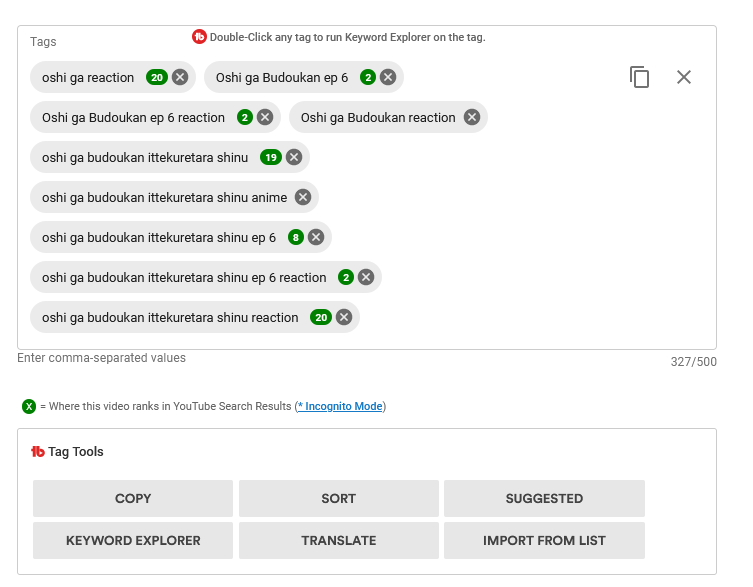
Task: Remove the 'Oshi ga Budoukan ep 6' tag
Action: pyautogui.click(x=388, y=77)
